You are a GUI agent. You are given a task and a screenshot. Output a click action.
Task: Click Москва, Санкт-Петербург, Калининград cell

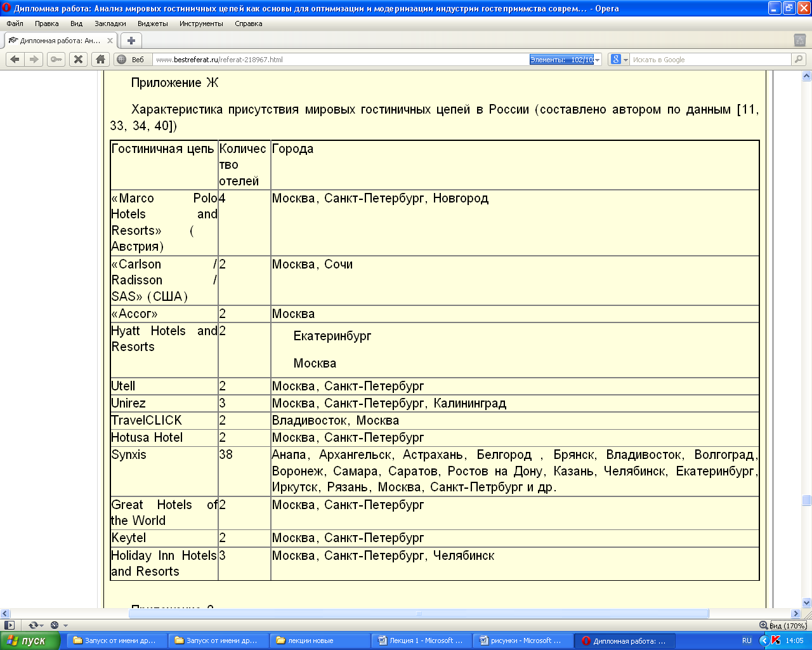click(x=514, y=403)
